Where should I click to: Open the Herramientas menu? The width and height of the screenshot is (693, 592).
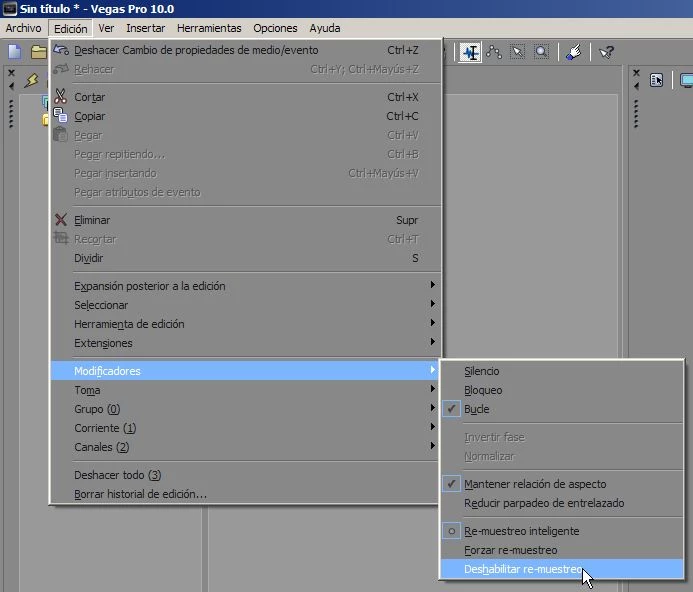point(209,28)
